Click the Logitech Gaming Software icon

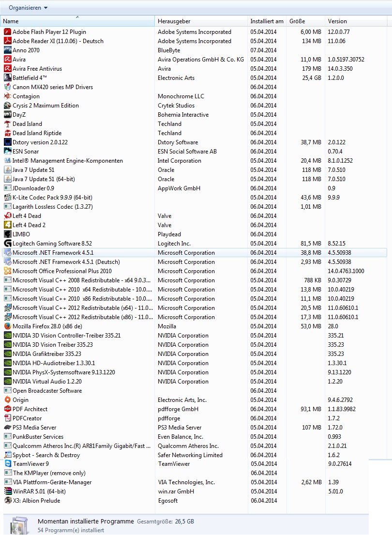pyautogui.click(x=8, y=244)
